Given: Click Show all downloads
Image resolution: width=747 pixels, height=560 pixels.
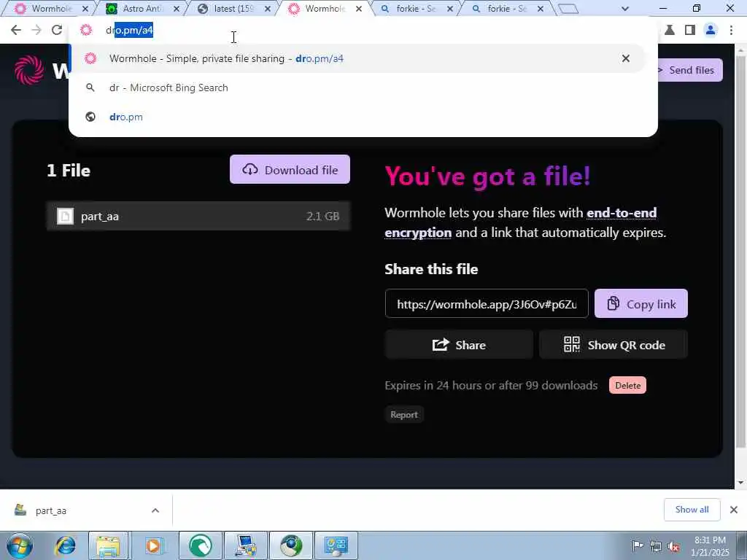Looking at the screenshot, I should coord(692,510).
